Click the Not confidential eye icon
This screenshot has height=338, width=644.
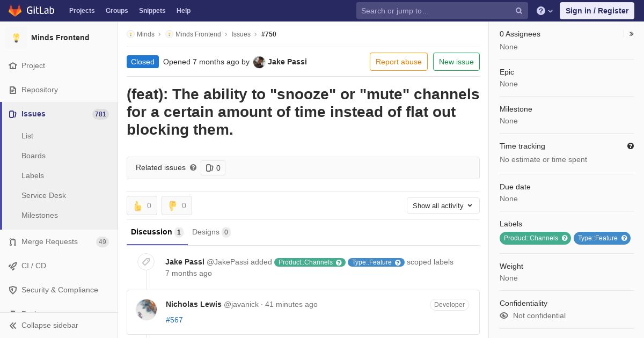click(x=504, y=315)
